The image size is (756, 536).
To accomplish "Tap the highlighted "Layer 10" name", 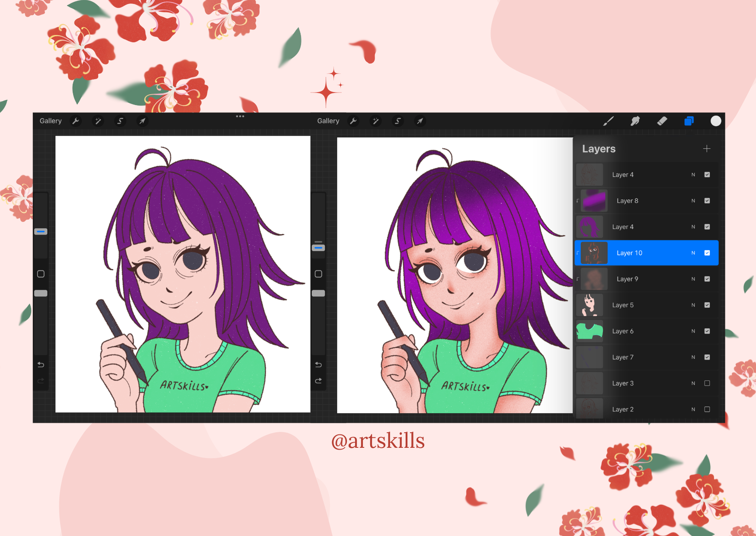I will (630, 253).
